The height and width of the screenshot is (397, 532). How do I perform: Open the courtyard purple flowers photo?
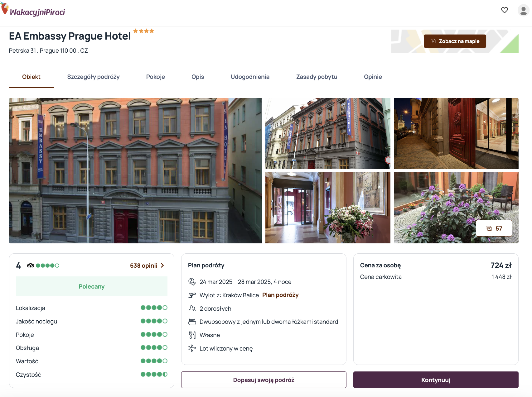coord(456,208)
